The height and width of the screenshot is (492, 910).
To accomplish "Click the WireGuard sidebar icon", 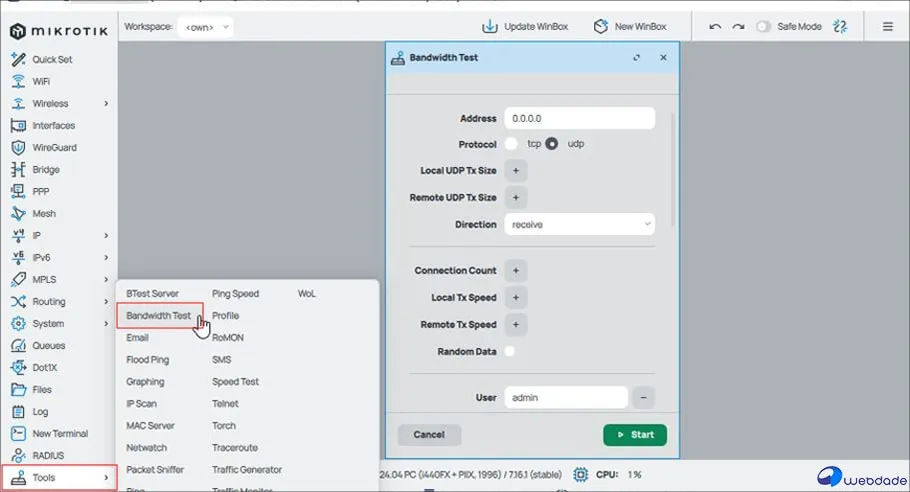I will click(17, 148).
